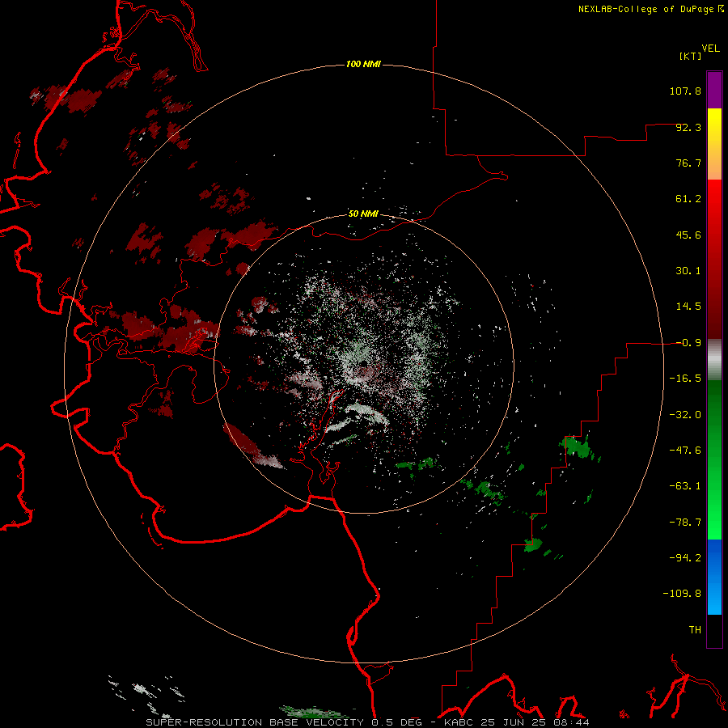Select the 61.2 scale value
This screenshot has width=728, height=728.
coord(688,199)
